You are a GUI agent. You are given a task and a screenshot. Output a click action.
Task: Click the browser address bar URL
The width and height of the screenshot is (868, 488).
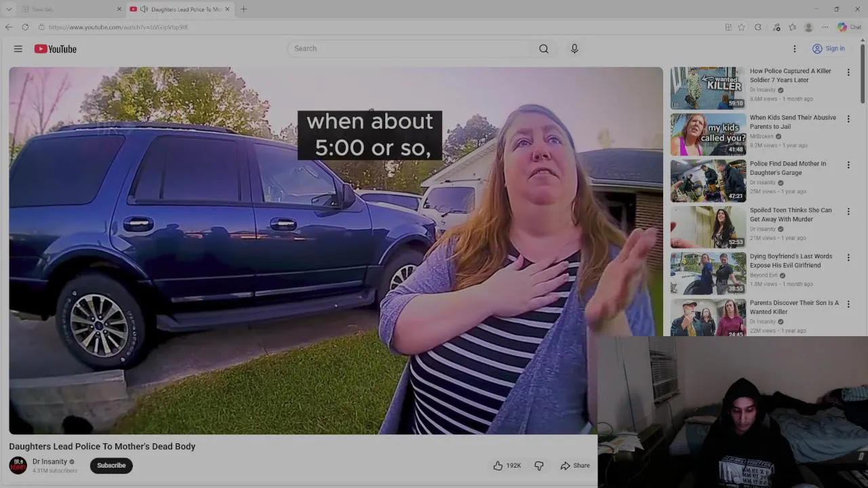(118, 27)
